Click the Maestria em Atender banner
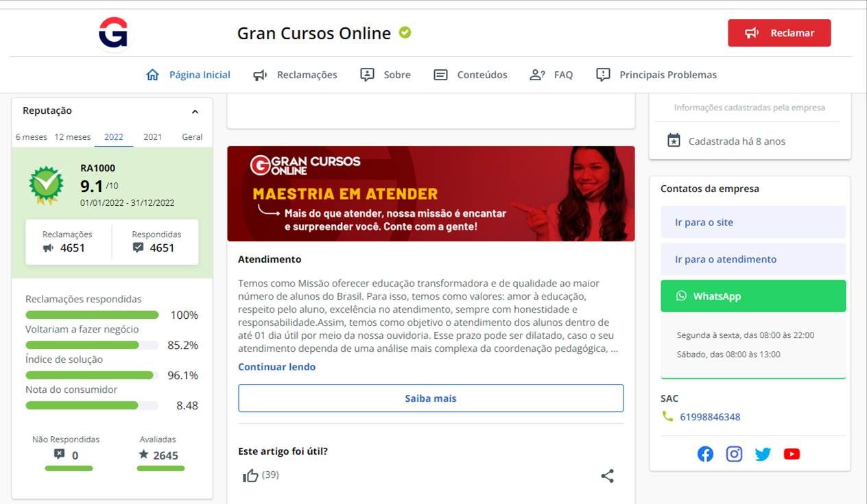867x504 pixels. pyautogui.click(x=430, y=193)
